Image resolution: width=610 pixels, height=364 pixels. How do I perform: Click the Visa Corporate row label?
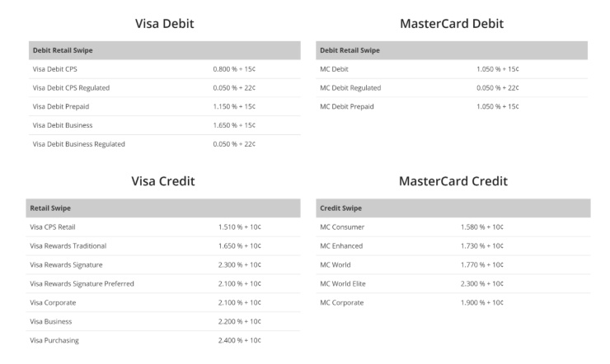click(x=54, y=302)
